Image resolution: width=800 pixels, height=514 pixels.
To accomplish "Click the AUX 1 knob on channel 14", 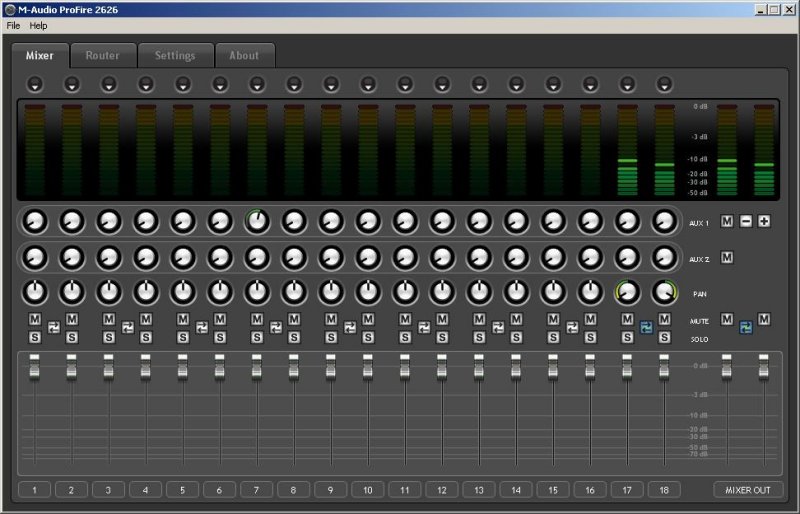I will [516, 222].
